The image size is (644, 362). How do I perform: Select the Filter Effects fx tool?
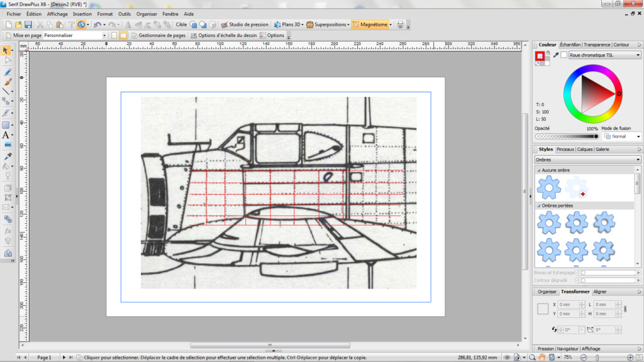[8, 231]
